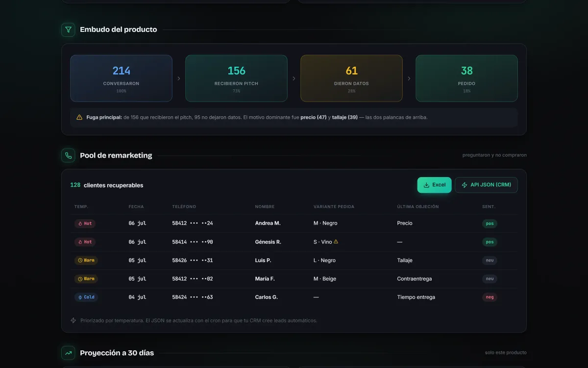Select the 61 Dieron Datos funnel card
Screen dimensions: 588x368
[351, 79]
